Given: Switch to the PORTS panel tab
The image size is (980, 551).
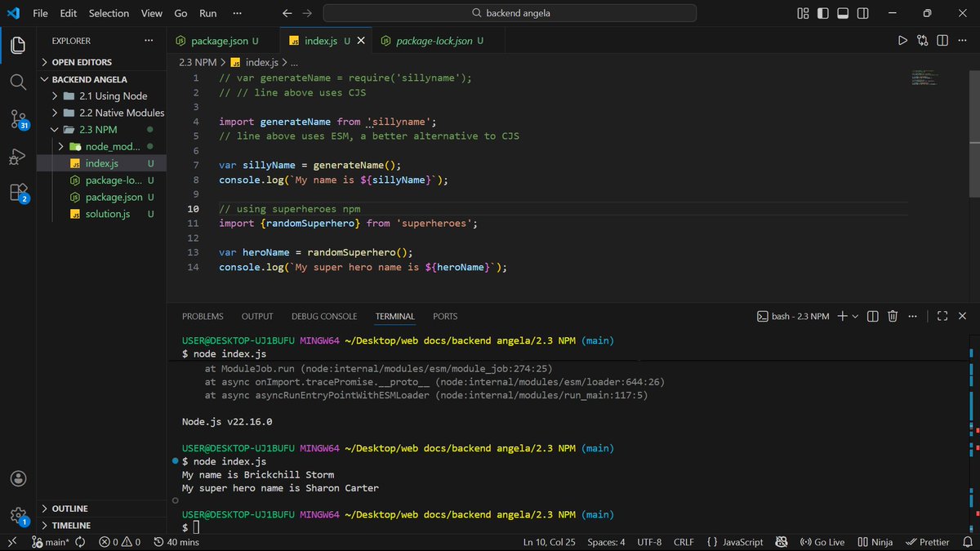Looking at the screenshot, I should pos(445,316).
